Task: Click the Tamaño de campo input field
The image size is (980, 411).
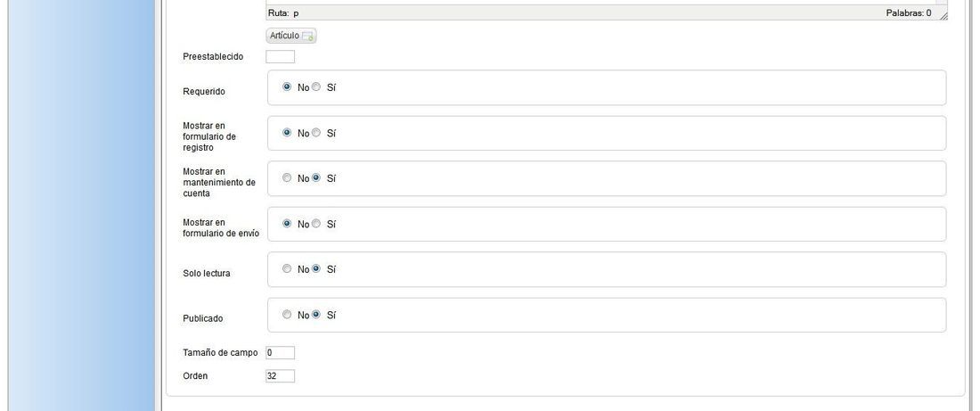Action: pos(280,353)
